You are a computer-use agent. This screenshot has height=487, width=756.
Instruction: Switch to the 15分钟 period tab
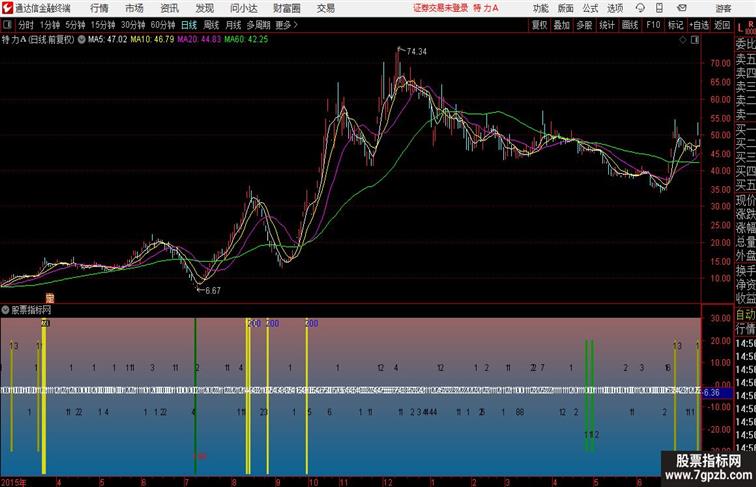point(103,25)
